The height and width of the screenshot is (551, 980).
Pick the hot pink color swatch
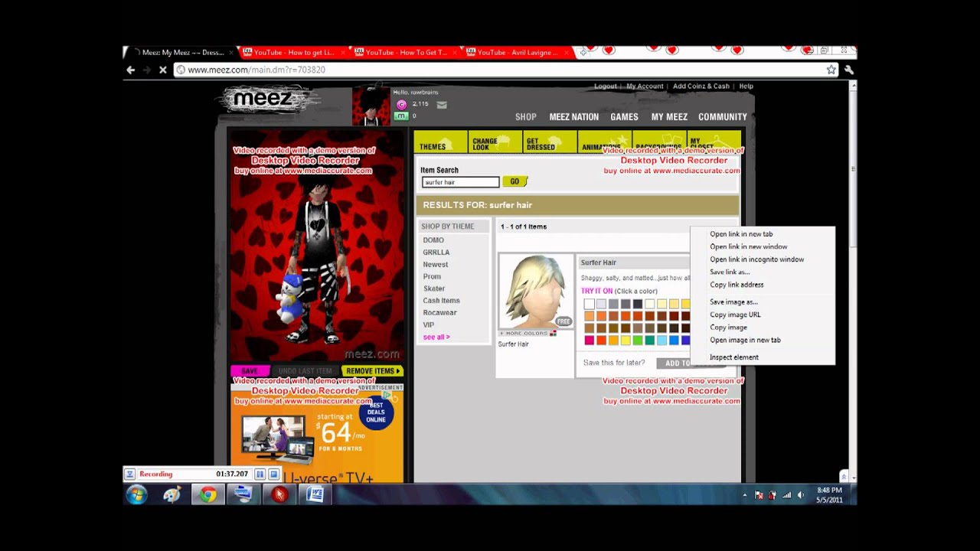(589, 341)
